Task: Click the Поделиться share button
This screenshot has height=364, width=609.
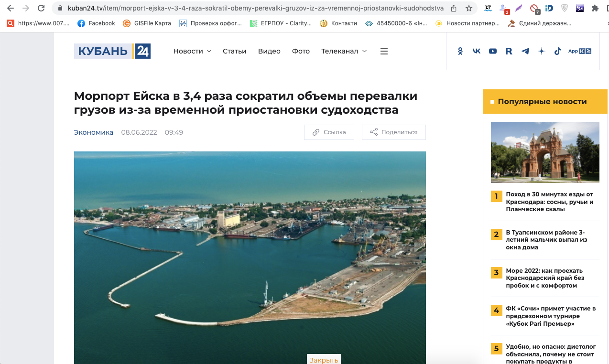Action: [393, 132]
